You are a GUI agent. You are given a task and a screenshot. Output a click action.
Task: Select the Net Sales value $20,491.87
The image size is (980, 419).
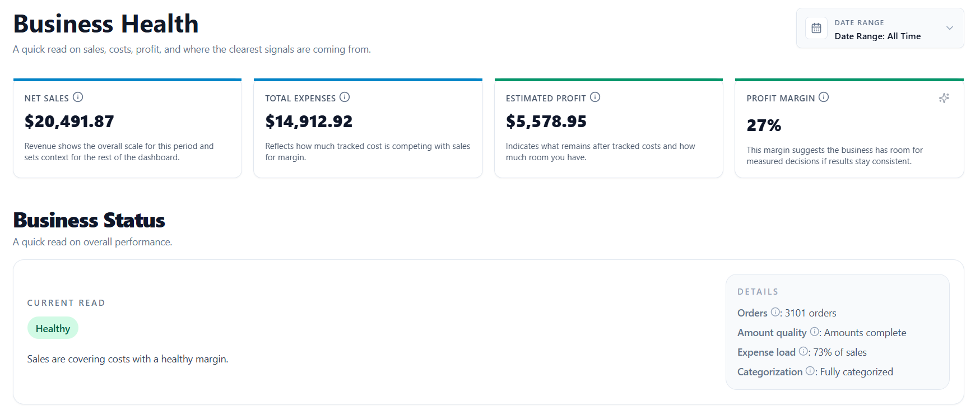69,121
